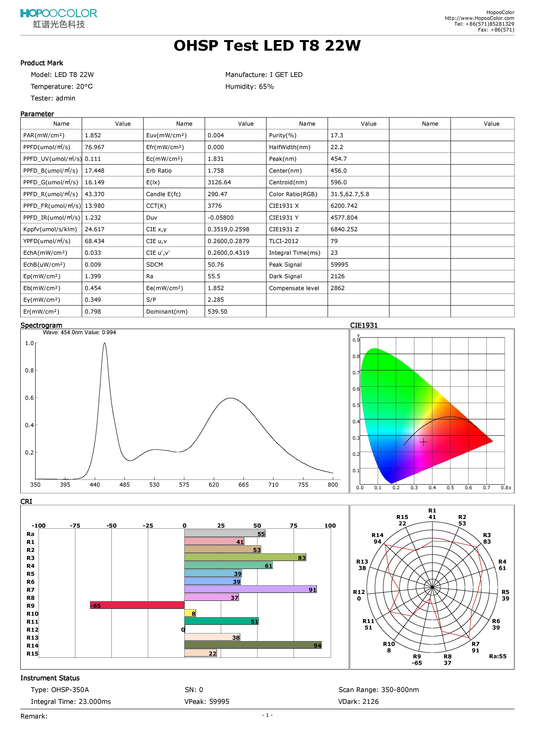Click the Duv value -0.05800
This screenshot has height=756, width=535.
(x=220, y=218)
